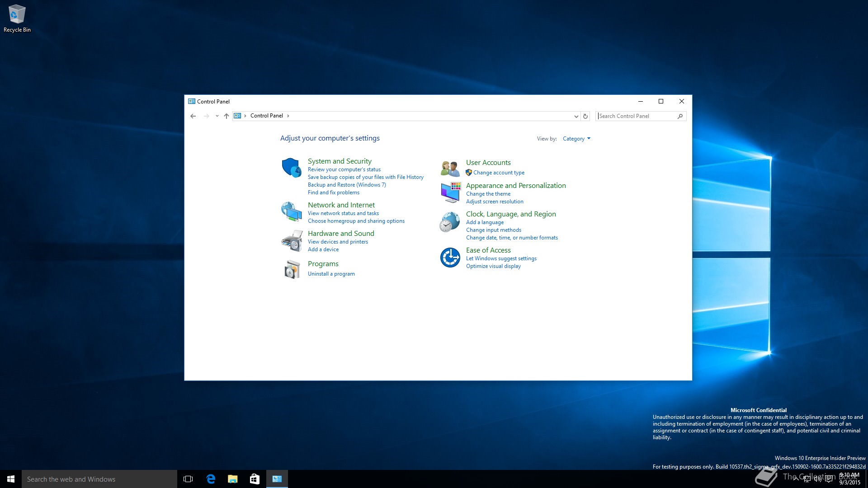Viewport: 868px width, 488px height.
Task: Open the View by Category dropdown
Action: point(576,139)
